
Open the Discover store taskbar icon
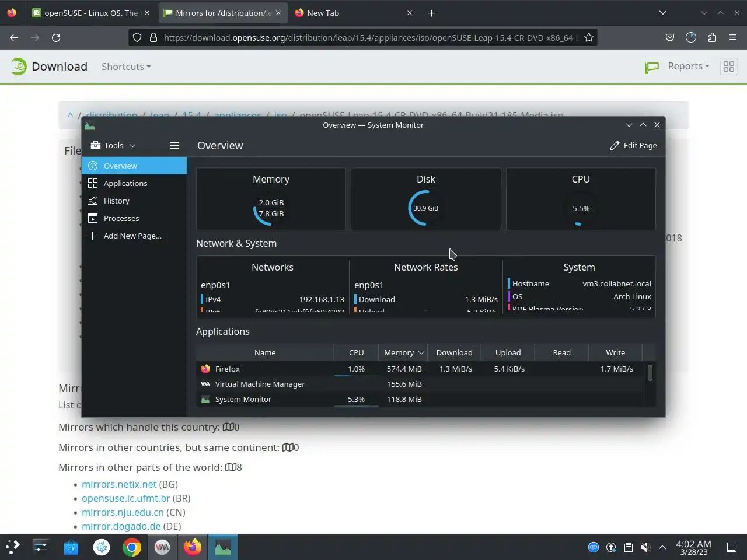[x=71, y=547]
